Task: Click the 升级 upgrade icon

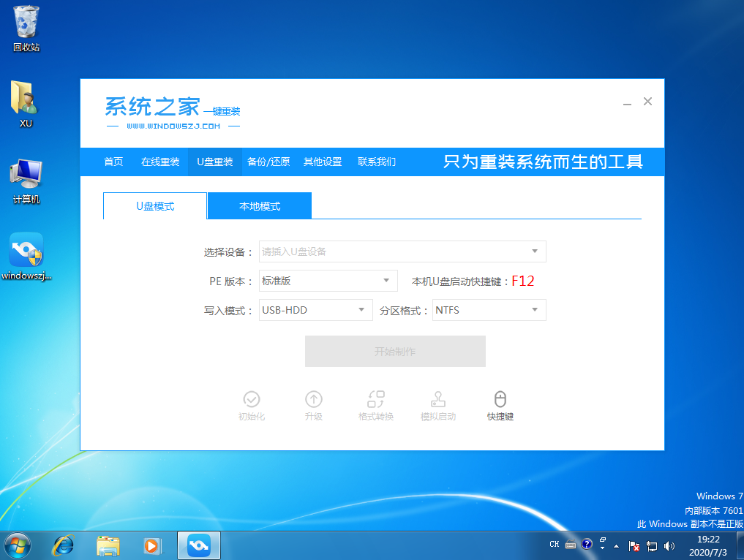Action: pos(314,406)
